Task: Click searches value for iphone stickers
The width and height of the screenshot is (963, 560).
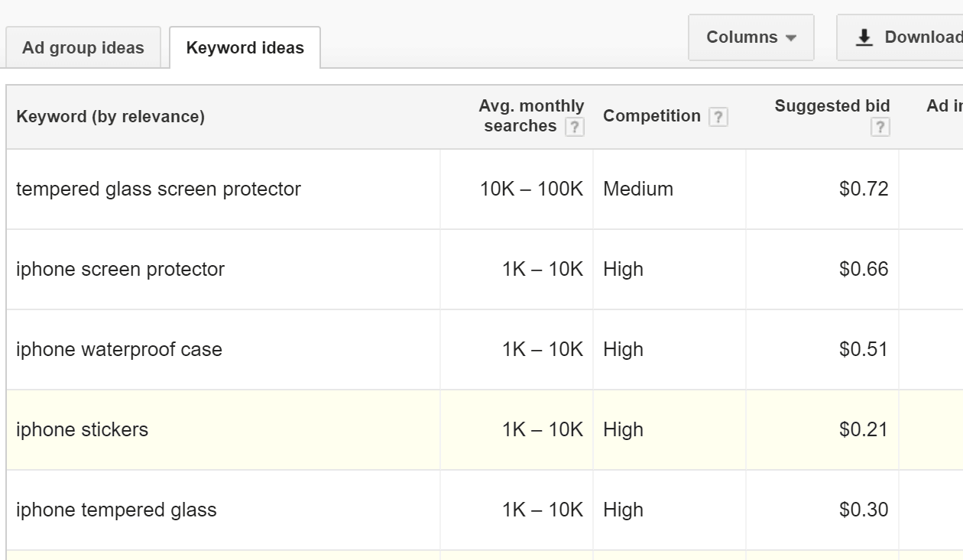Action: tap(543, 429)
